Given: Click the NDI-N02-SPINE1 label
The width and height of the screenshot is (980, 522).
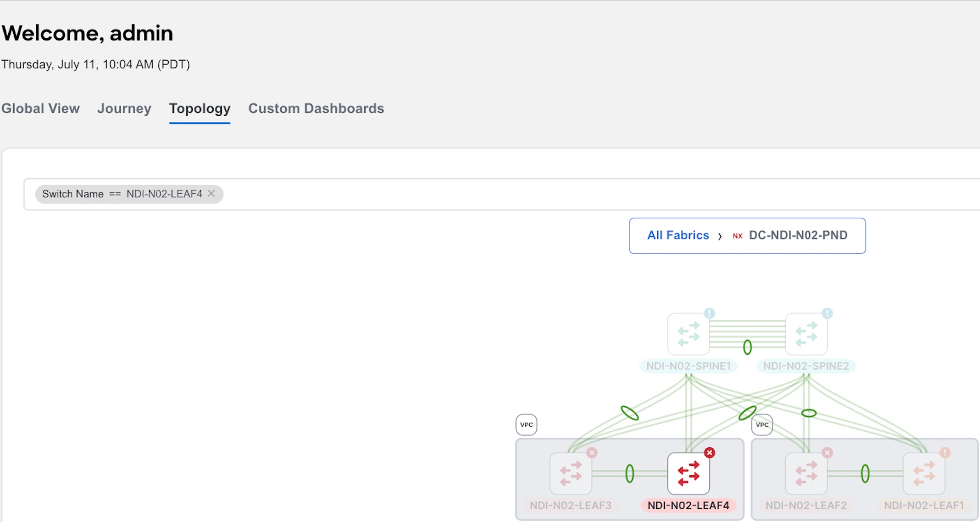Looking at the screenshot, I should (688, 366).
